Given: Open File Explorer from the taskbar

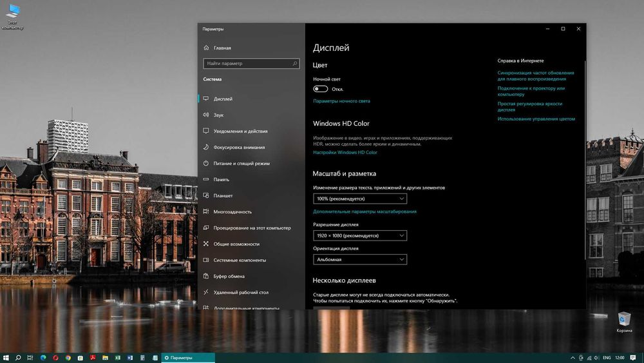Looking at the screenshot, I should (105, 358).
